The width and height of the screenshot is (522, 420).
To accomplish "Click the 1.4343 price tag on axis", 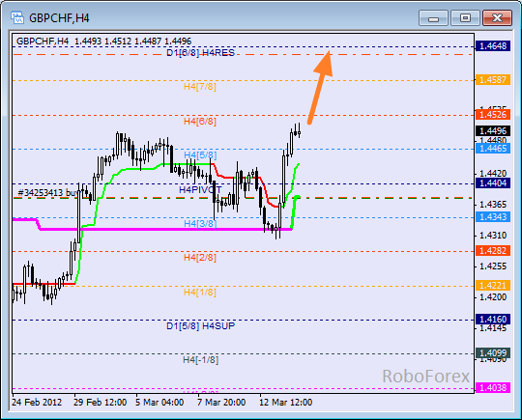I will coord(493,217).
